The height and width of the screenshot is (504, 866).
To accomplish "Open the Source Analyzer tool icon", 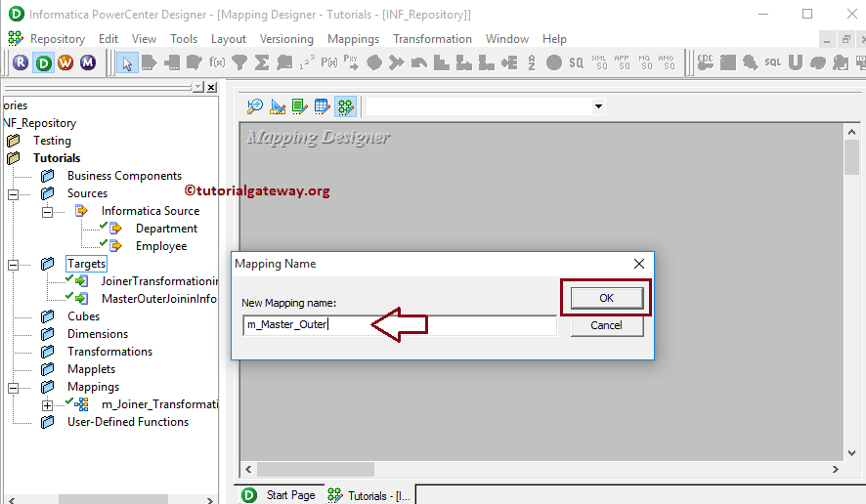I will 254,106.
